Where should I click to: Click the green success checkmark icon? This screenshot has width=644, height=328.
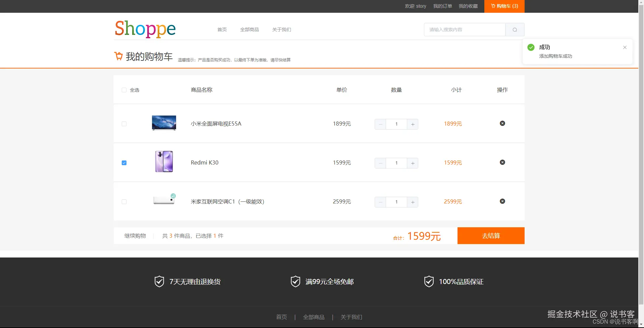pos(531,47)
